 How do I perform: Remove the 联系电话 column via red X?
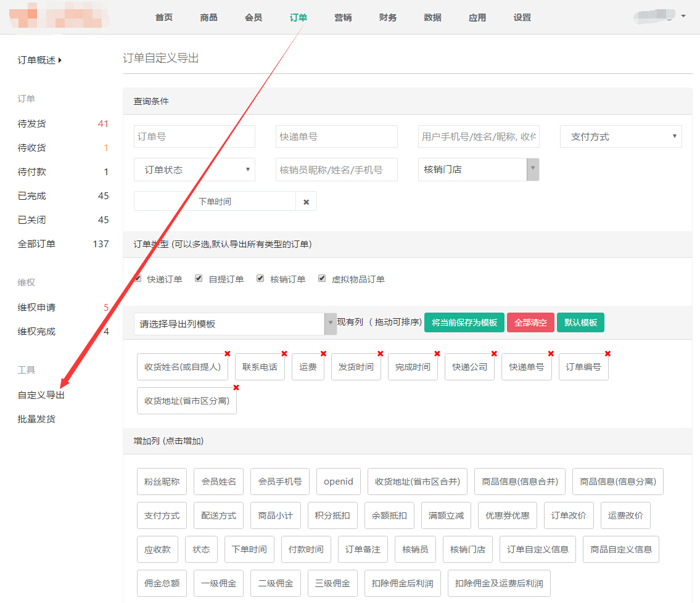[284, 354]
